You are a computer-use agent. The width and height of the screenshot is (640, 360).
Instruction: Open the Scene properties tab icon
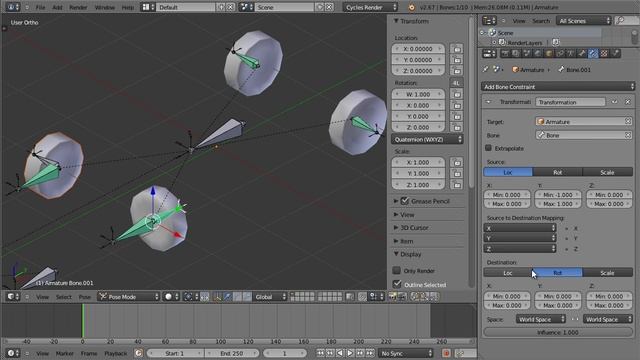pyautogui.click(x=527, y=53)
